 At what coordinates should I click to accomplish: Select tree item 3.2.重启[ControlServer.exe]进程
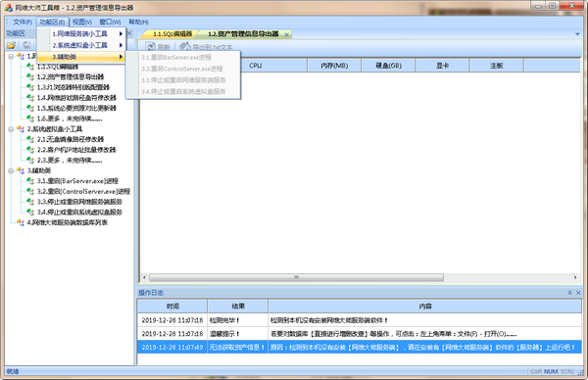[83, 192]
